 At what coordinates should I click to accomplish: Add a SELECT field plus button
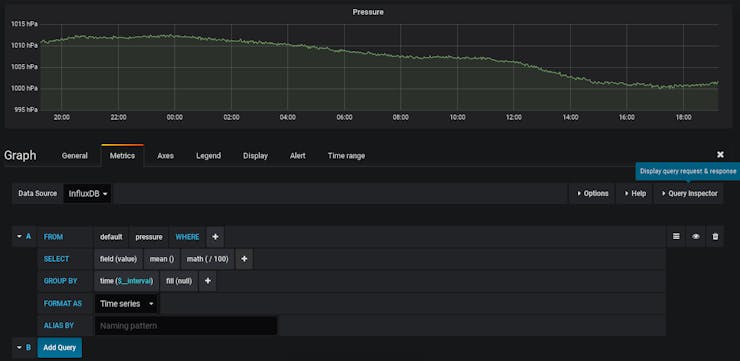click(x=244, y=259)
